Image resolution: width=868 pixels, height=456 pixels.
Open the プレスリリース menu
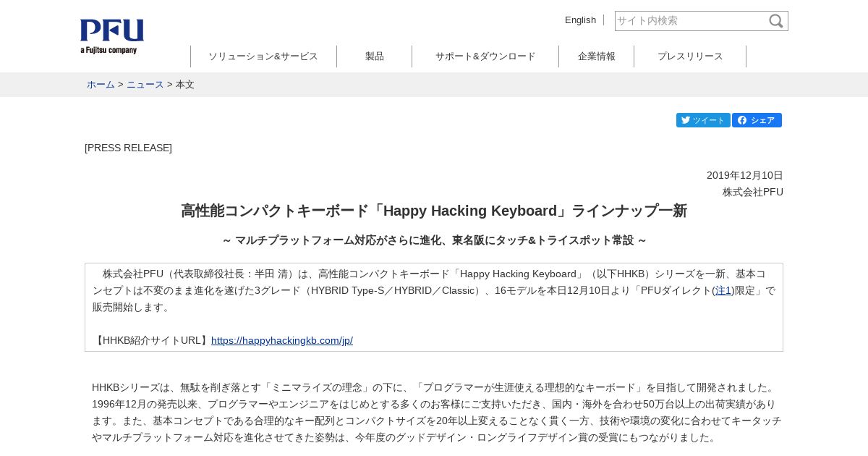pyautogui.click(x=690, y=56)
